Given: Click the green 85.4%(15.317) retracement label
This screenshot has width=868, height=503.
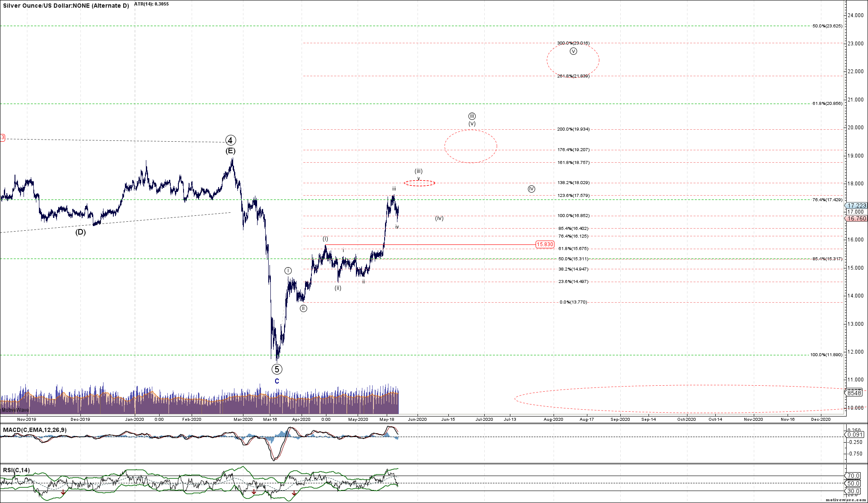Looking at the screenshot, I should point(827,259).
